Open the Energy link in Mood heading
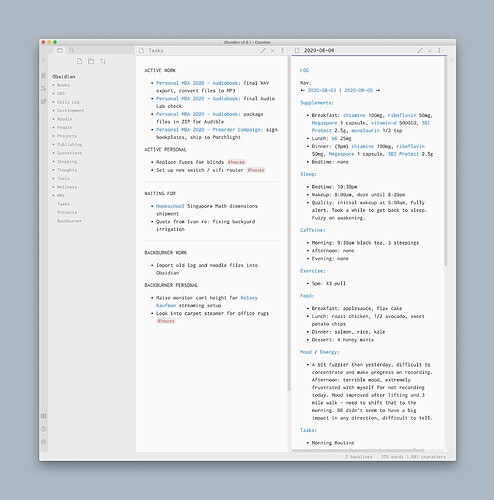The image size is (494, 500). (x=328, y=352)
